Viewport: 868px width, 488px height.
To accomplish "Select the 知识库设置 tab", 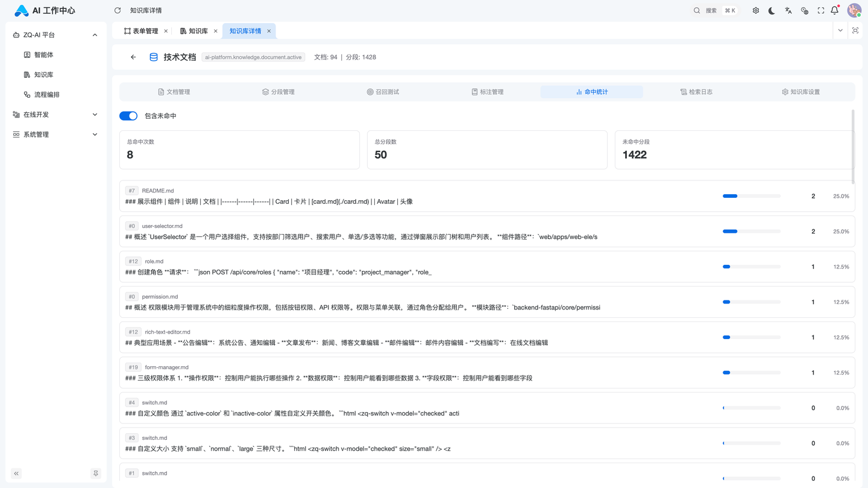I will coord(800,92).
